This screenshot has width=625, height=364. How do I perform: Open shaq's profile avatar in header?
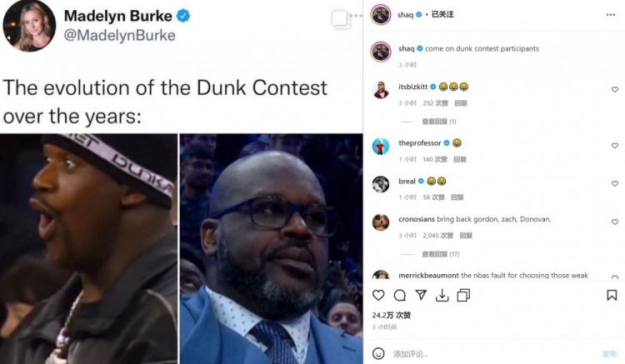380,15
